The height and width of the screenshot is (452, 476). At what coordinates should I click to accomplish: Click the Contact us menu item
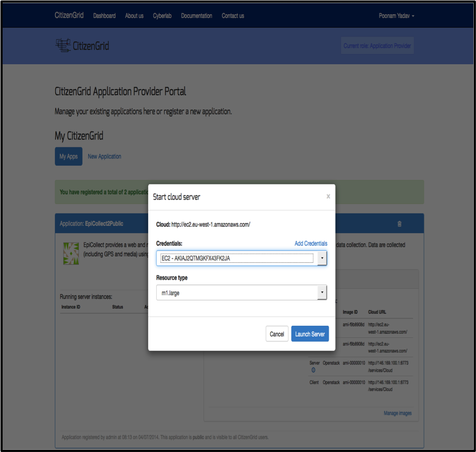point(232,16)
